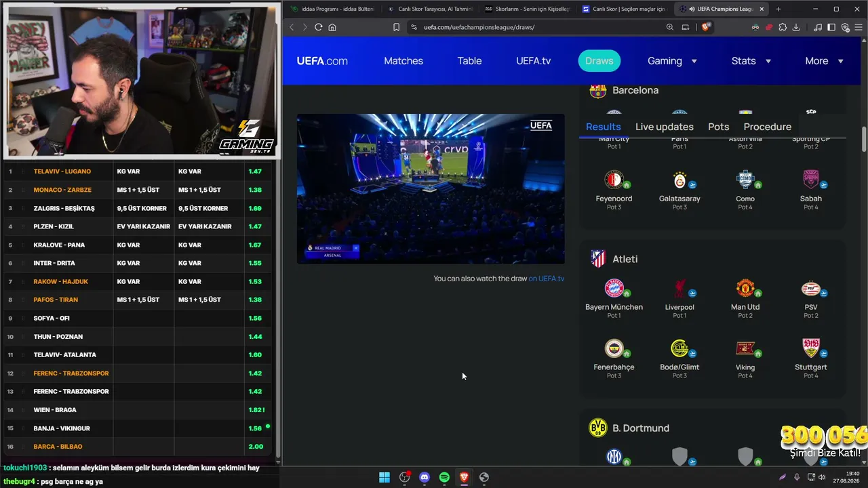Open the taskbar volume speaker icon
Viewport: 868px width, 488px height.
click(x=822, y=477)
